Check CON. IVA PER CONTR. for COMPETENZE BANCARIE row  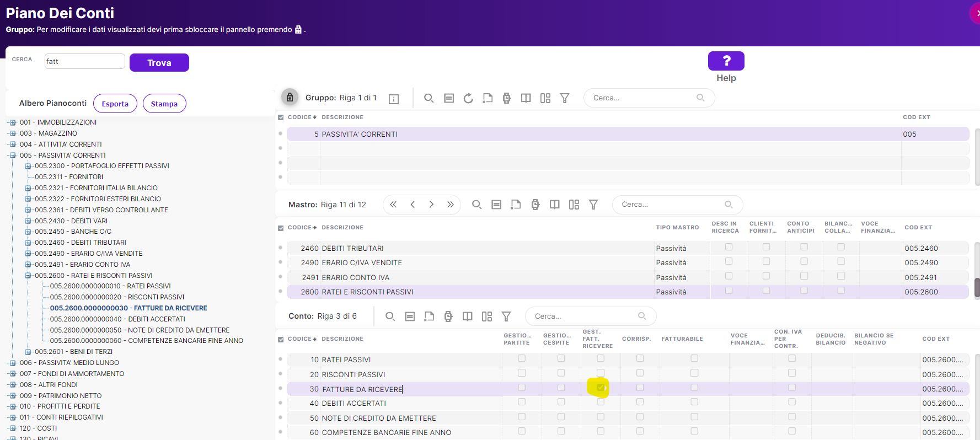792,431
